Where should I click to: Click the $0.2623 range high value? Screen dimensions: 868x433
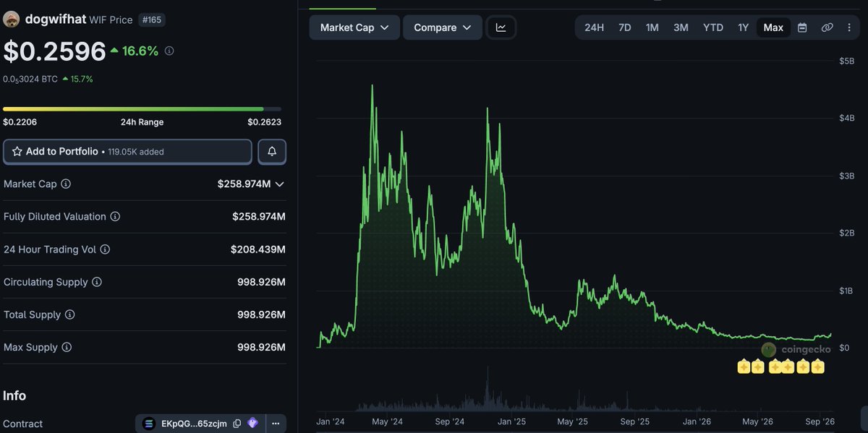[265, 122]
